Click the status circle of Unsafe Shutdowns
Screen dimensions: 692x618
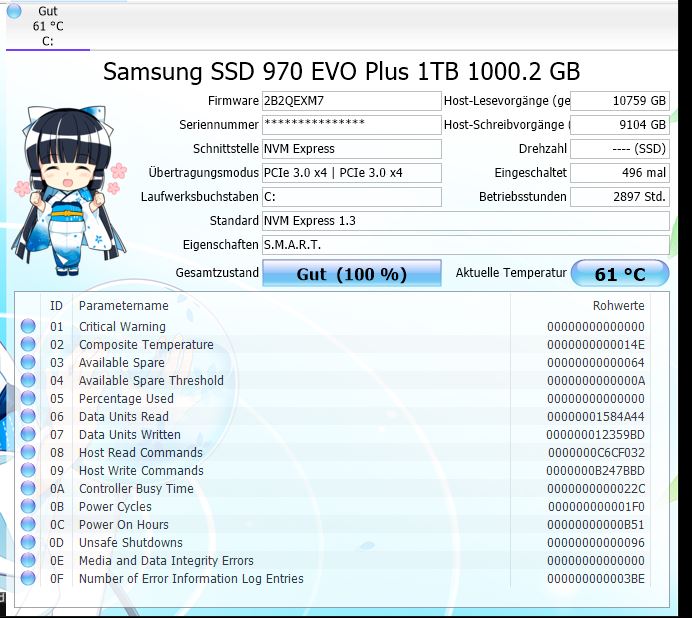28,542
